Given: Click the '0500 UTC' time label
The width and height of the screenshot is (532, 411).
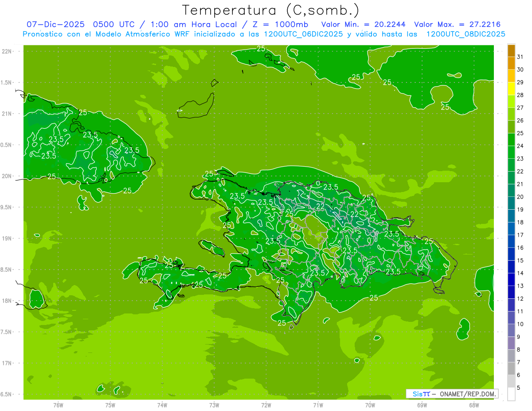Looking at the screenshot, I should (113, 24).
